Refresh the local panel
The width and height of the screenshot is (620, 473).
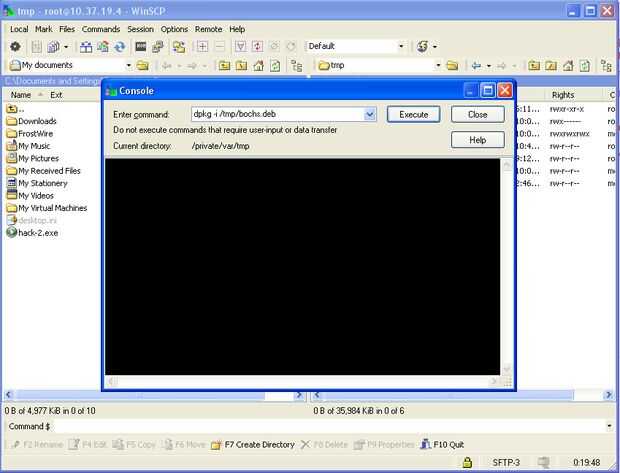(275, 65)
